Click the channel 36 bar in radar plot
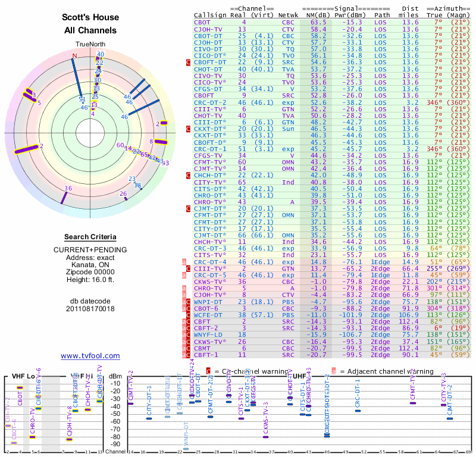The image size is (476, 457). pos(64,198)
